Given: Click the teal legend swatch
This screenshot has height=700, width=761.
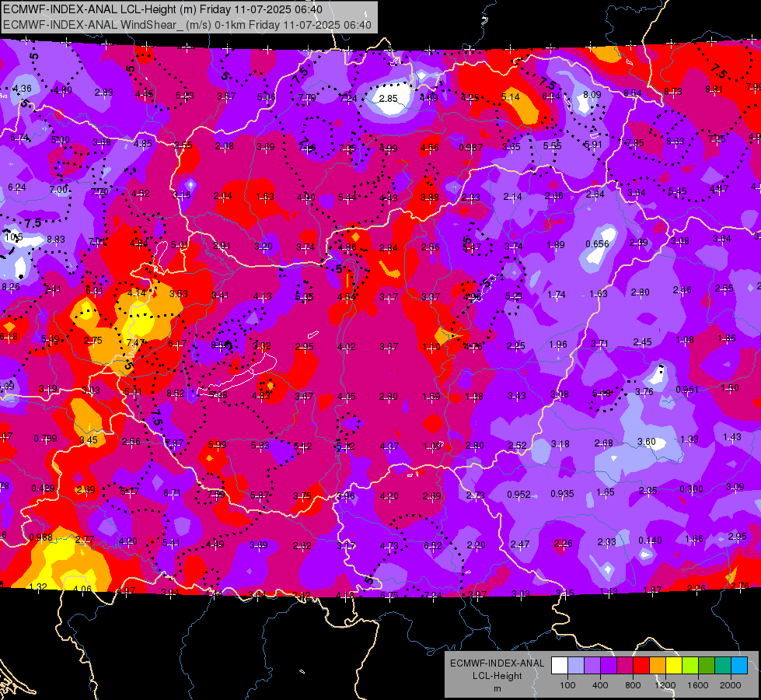Looking at the screenshot, I should pyautogui.click(x=723, y=665).
